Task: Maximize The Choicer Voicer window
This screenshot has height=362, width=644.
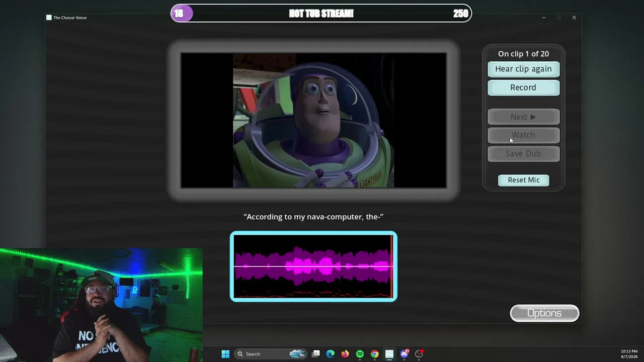Action: pos(558,18)
